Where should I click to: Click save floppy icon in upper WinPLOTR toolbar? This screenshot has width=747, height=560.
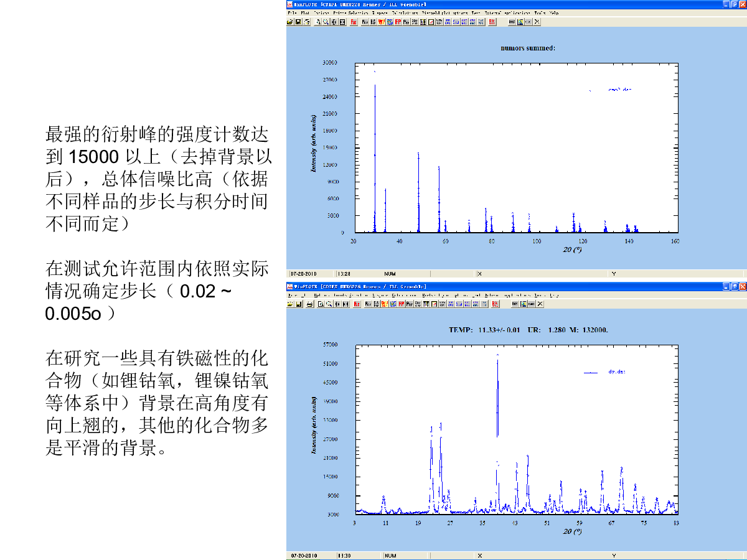(298, 22)
